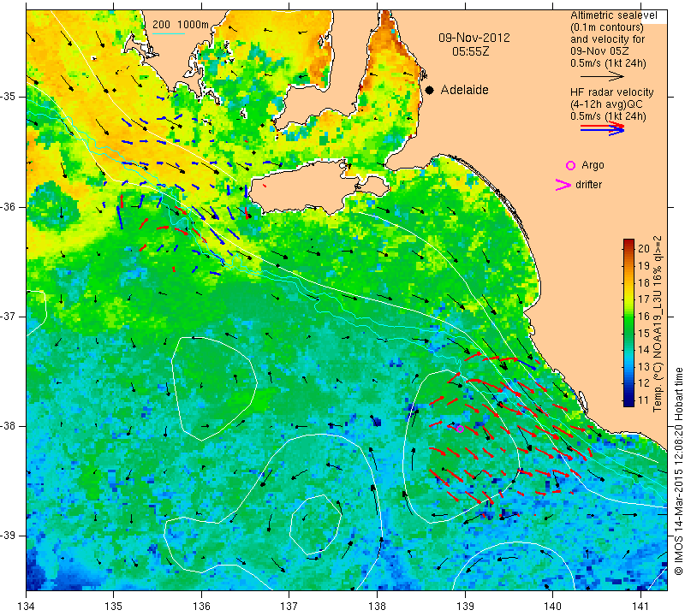Click the '(0.1m contours)' legend line
The height and width of the screenshot is (616, 685).
(x=607, y=27)
